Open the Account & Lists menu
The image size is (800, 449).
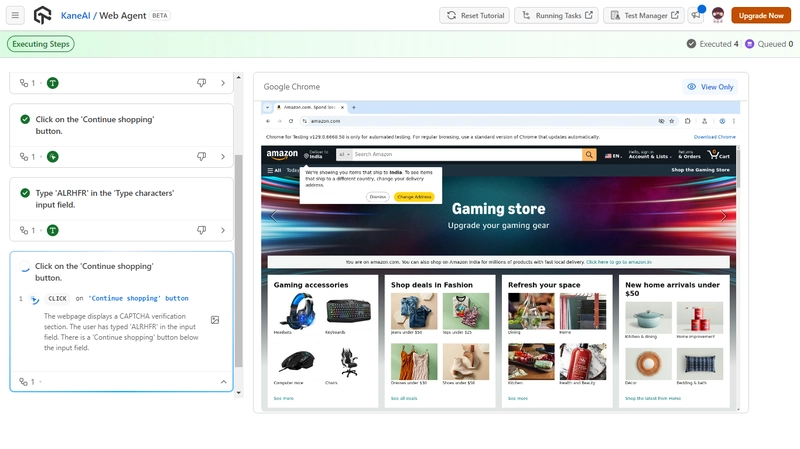(649, 154)
